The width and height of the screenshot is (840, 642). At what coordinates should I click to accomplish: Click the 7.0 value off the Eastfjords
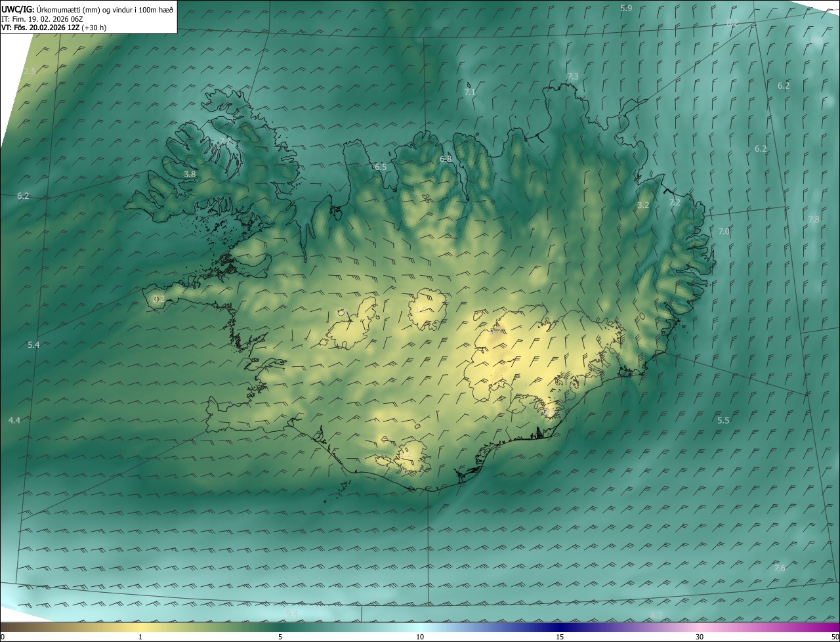point(724,232)
